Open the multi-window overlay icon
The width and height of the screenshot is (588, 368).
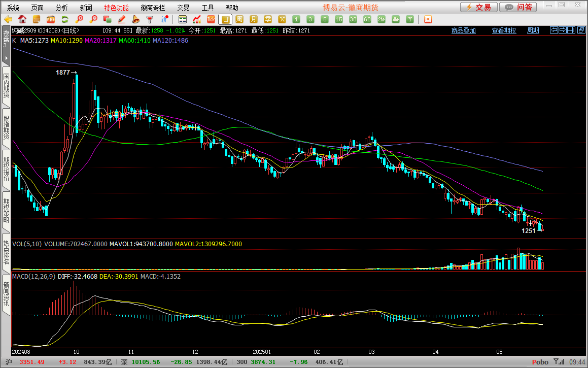click(107, 19)
